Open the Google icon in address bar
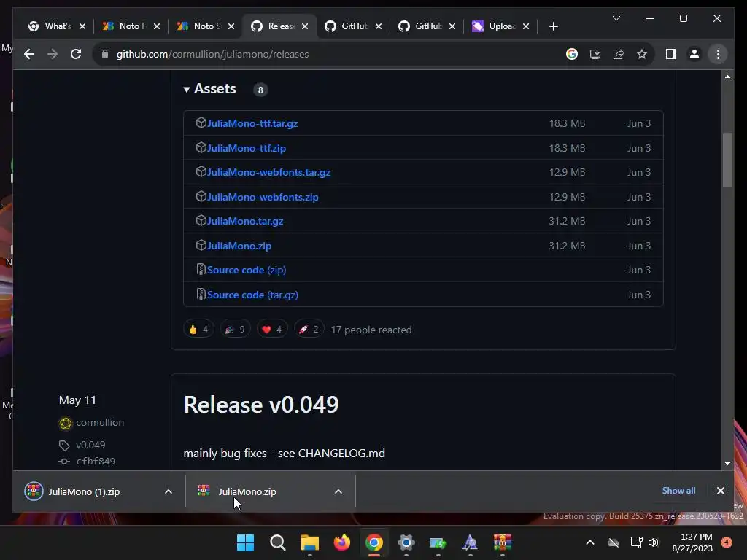This screenshot has height=560, width=747. (572, 54)
